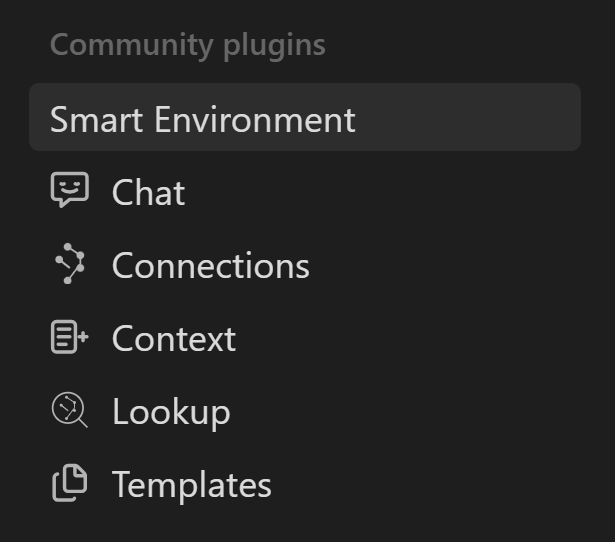The width and height of the screenshot is (615, 542).
Task: Click the Chat smiley speech-bubble icon
Action: point(69,191)
